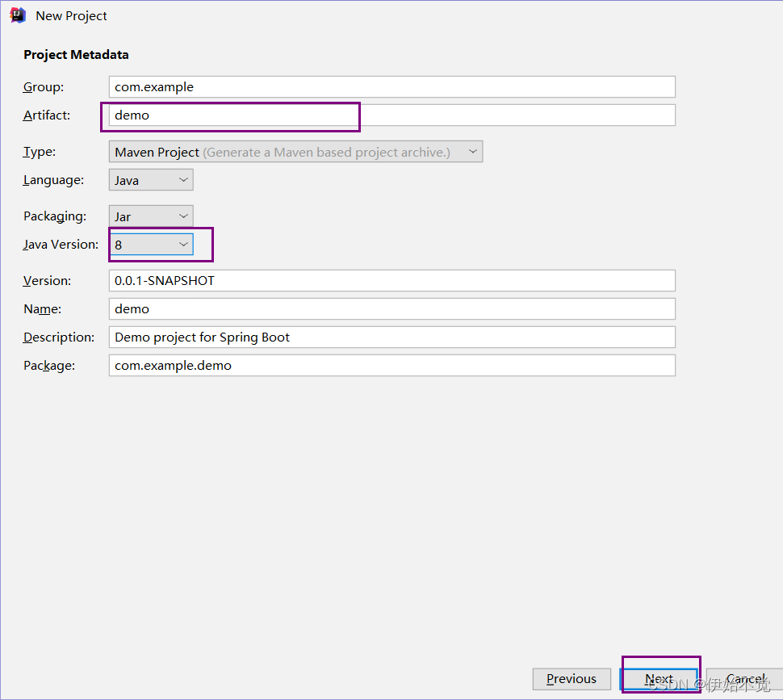
Task: Click the Project Metadata heading
Action: 76,54
